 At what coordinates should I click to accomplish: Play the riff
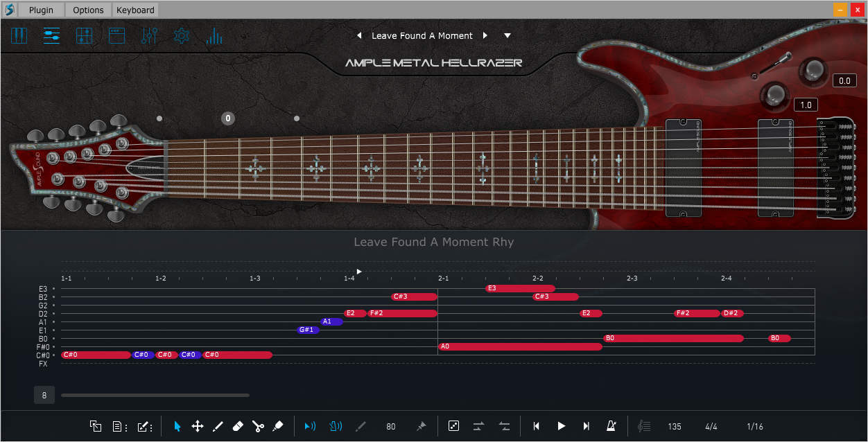click(562, 426)
